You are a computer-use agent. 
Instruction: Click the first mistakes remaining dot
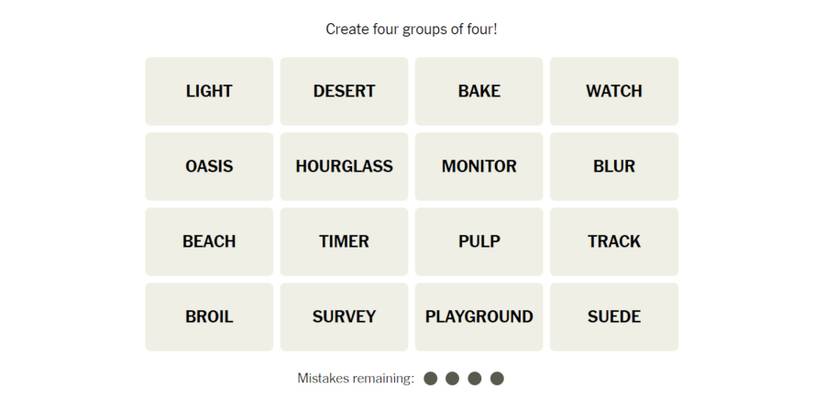coord(431,378)
